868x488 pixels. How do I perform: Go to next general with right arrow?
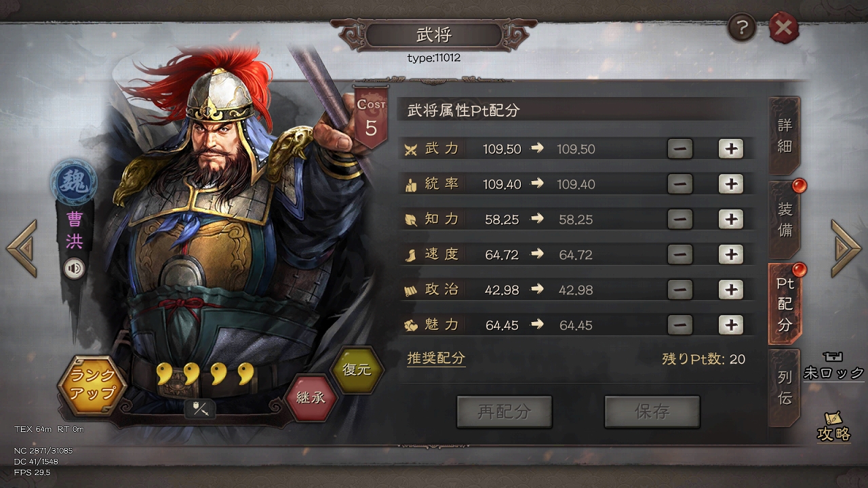(846, 248)
